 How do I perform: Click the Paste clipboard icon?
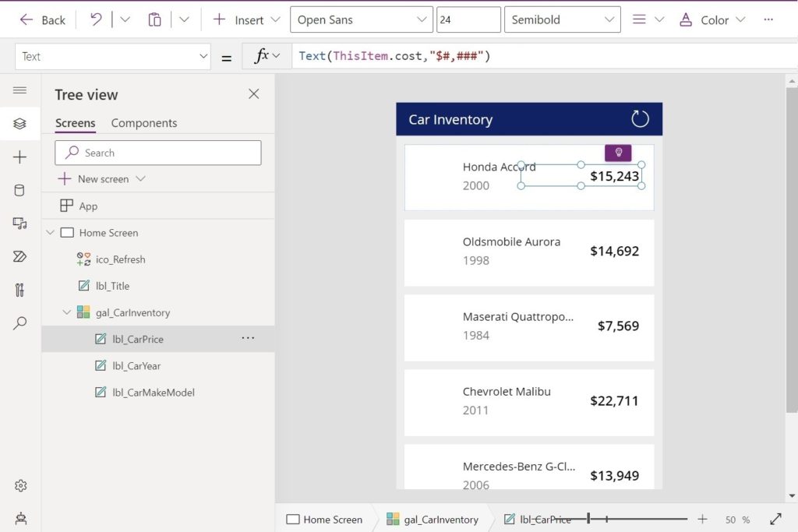[x=154, y=20]
